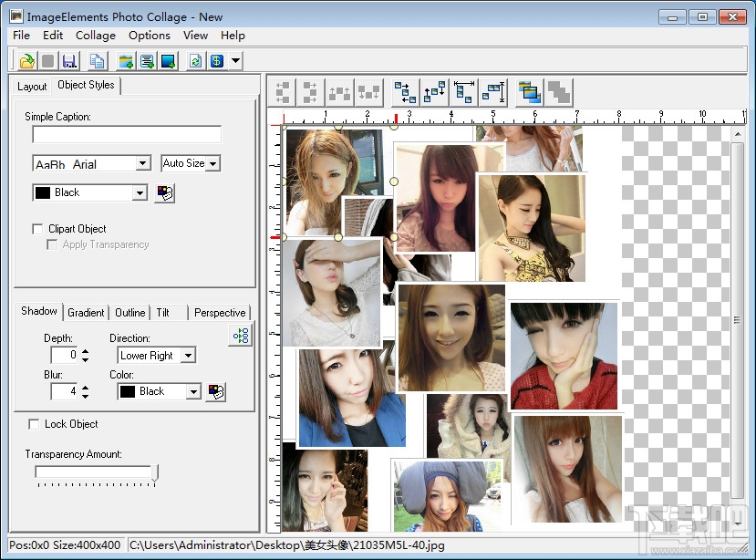Select the red sweater girl photo
The image size is (756, 560).
pyautogui.click(x=564, y=356)
